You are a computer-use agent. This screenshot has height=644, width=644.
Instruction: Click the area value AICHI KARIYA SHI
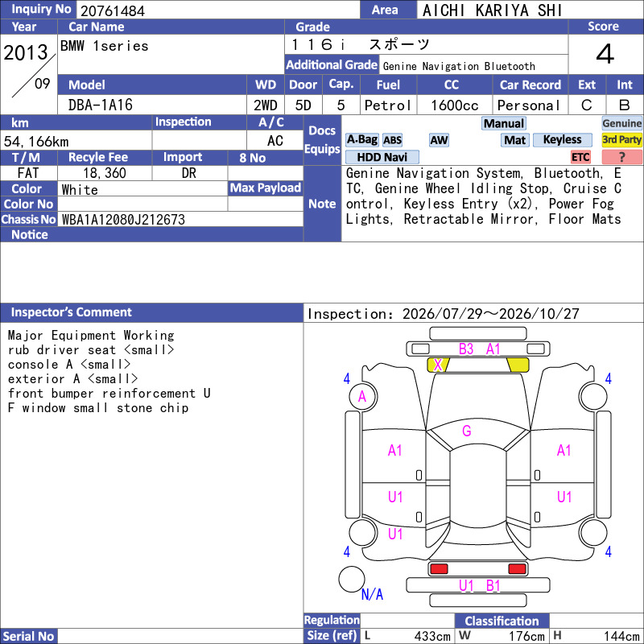pyautogui.click(x=492, y=10)
